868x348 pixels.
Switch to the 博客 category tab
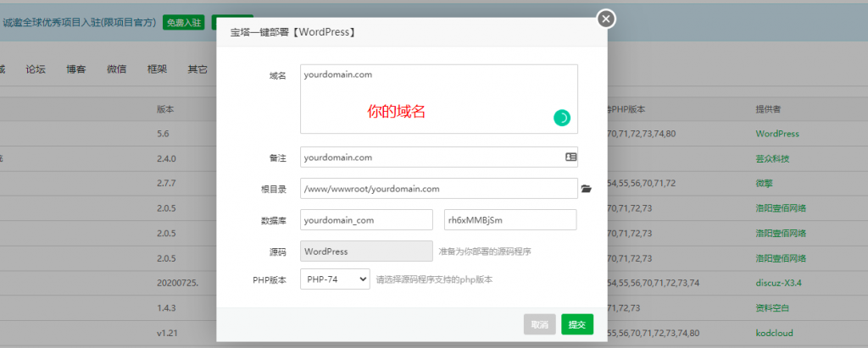coord(75,69)
